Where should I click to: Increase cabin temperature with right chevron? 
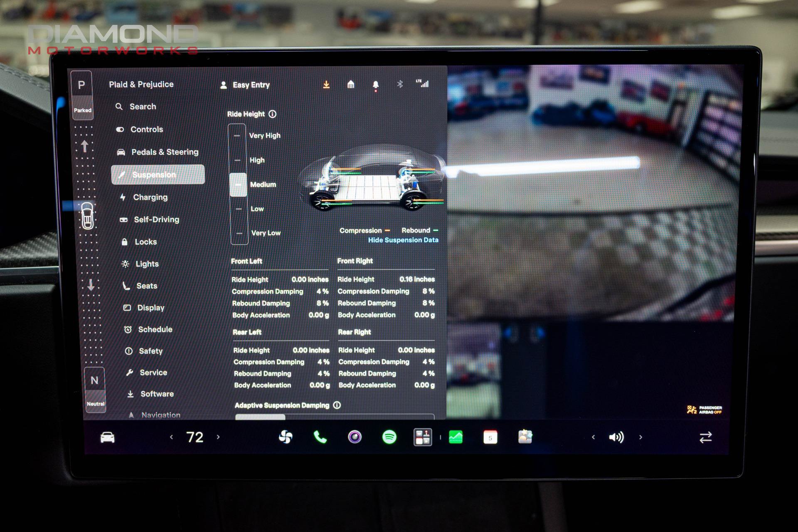pyautogui.click(x=218, y=437)
